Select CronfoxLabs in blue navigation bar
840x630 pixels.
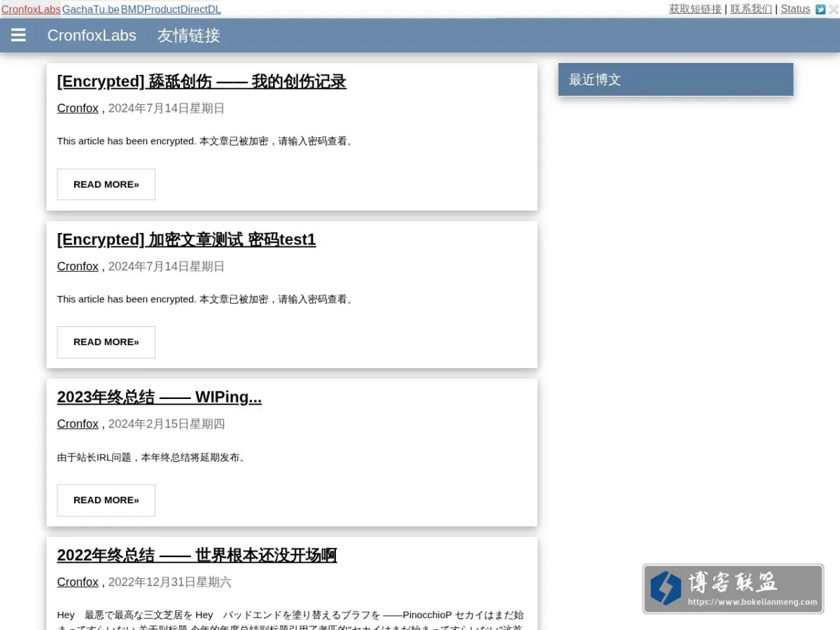tap(92, 36)
